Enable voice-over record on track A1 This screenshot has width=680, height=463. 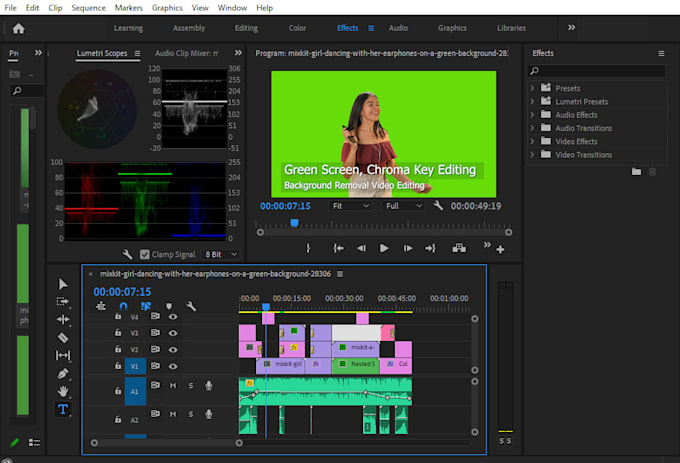click(x=209, y=385)
